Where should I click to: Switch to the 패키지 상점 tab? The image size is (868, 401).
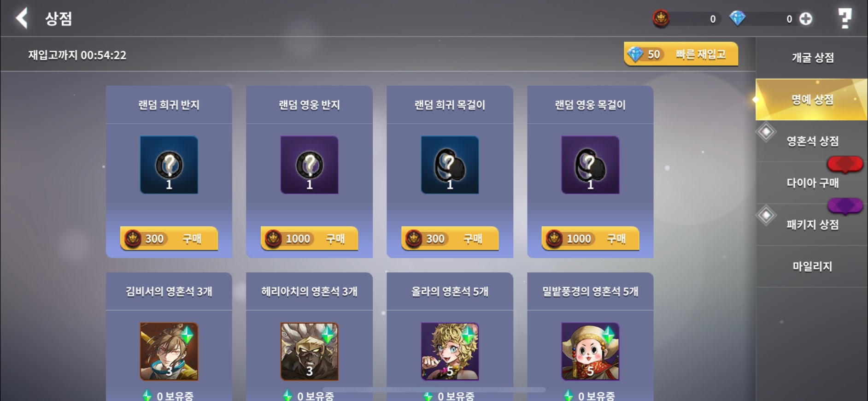point(812,224)
